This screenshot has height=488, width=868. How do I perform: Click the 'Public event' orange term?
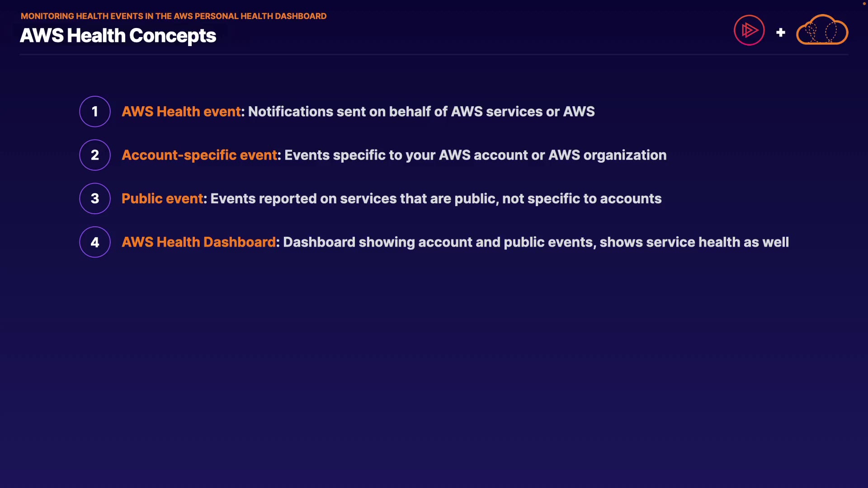(162, 198)
